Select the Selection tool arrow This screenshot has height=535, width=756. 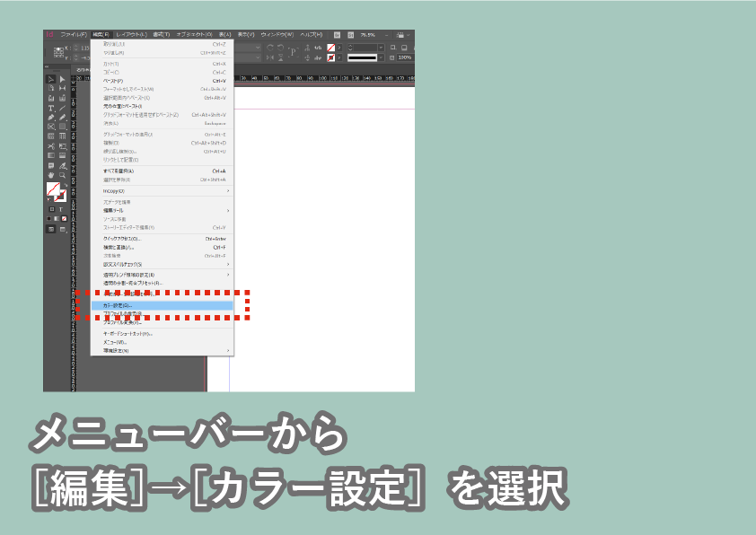click(51, 79)
